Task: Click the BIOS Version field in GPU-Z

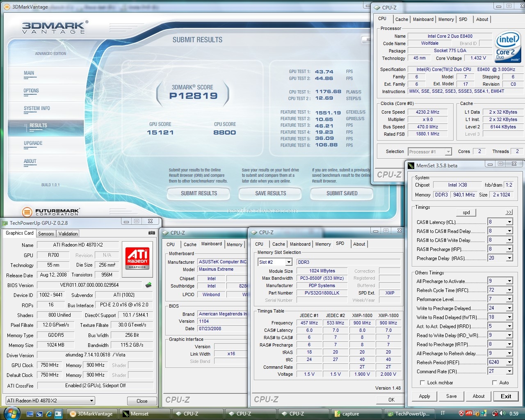Action: click(x=89, y=285)
